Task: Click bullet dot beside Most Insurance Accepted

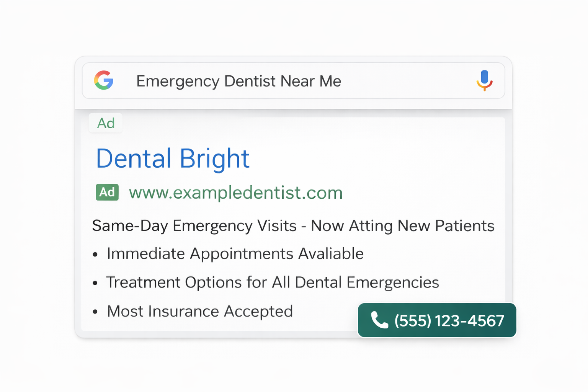Action: tap(95, 312)
